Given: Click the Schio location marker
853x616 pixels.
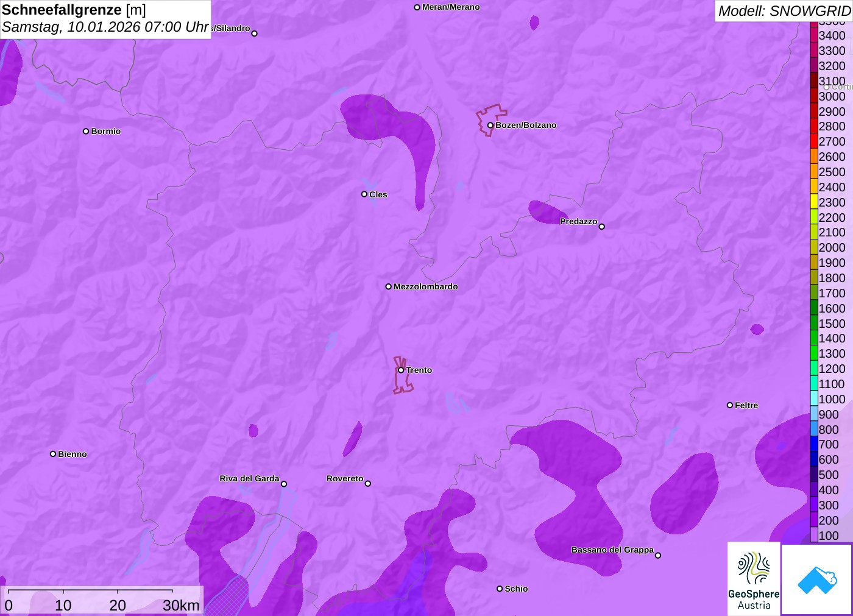Looking at the screenshot, I should click(500, 589).
